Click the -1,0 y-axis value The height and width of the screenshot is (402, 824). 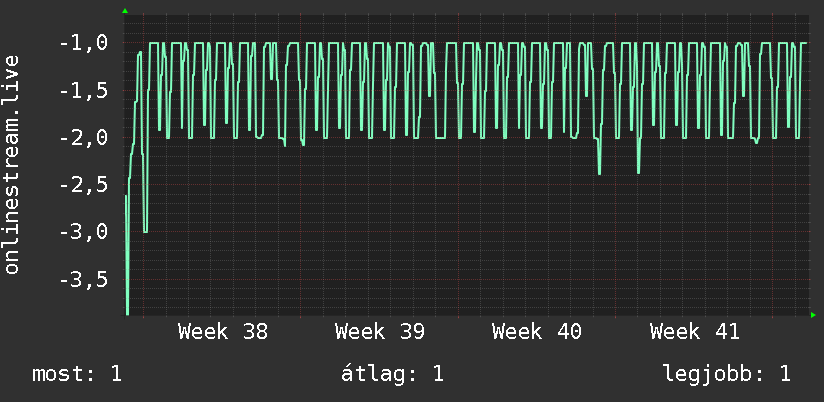(x=84, y=43)
